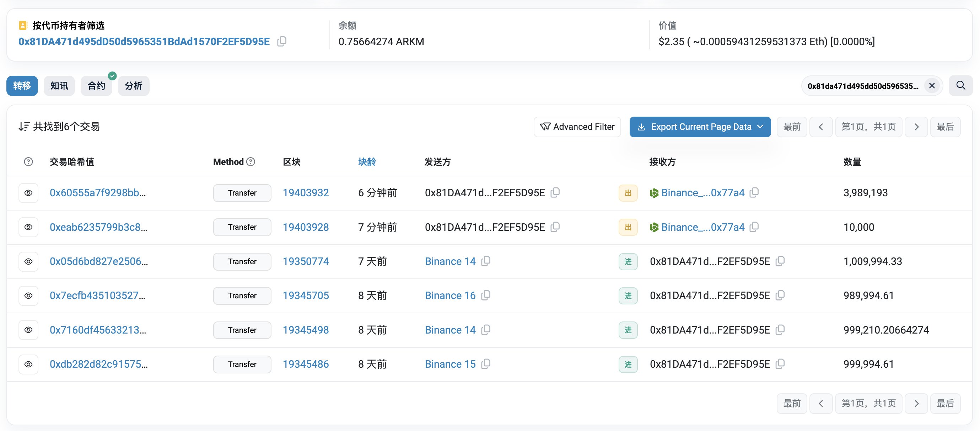This screenshot has width=980, height=431.
Task: Toggle 块龄 age column format
Action: coord(367,162)
